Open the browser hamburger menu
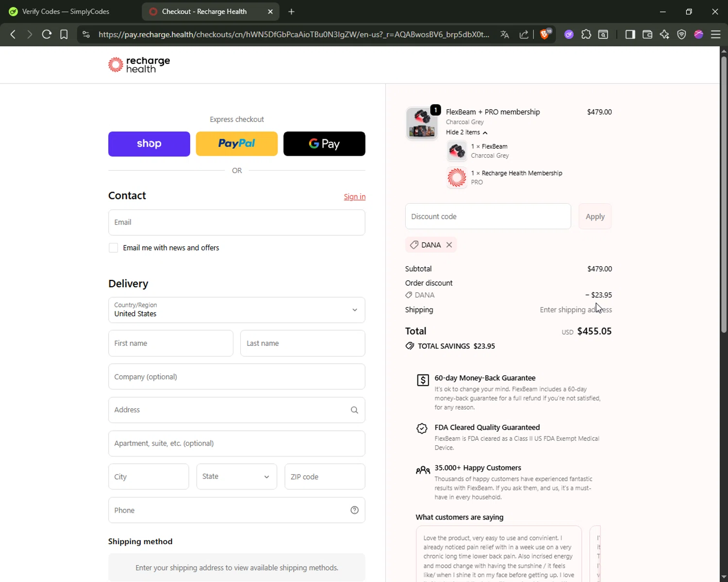This screenshot has width=728, height=582. tap(715, 34)
